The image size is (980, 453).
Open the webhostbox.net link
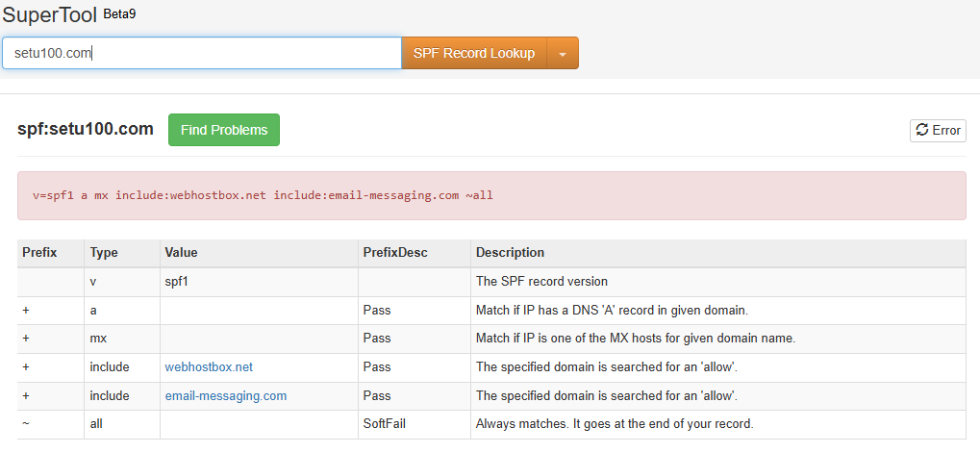coord(209,367)
